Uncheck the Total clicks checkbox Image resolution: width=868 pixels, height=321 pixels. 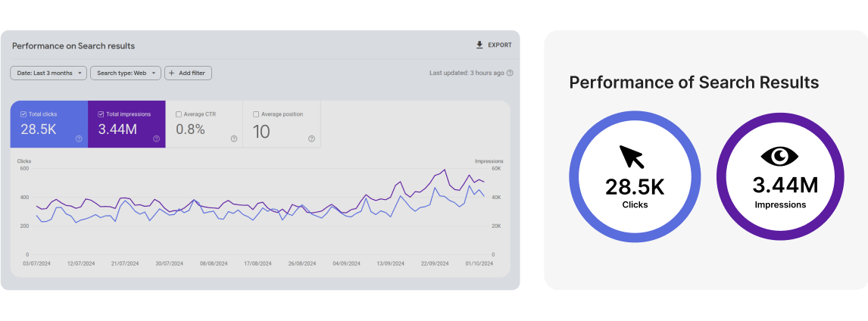pyautogui.click(x=24, y=114)
